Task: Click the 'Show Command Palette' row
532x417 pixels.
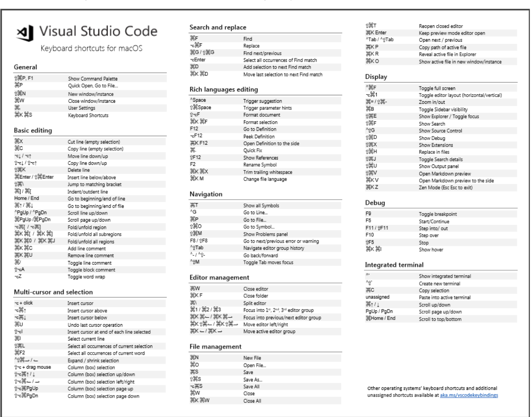Action: (x=90, y=79)
